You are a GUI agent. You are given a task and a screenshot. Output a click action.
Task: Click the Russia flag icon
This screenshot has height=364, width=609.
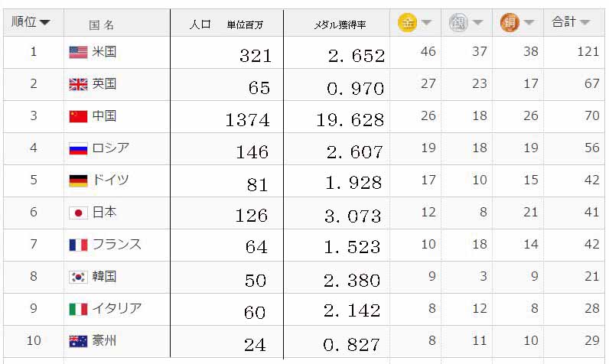[78, 148]
